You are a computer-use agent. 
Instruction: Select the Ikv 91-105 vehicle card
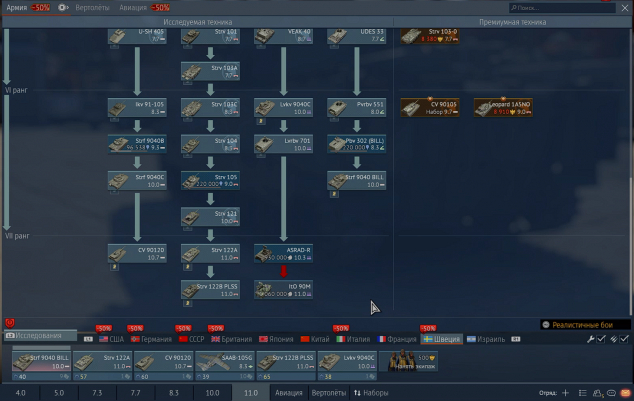click(x=137, y=108)
